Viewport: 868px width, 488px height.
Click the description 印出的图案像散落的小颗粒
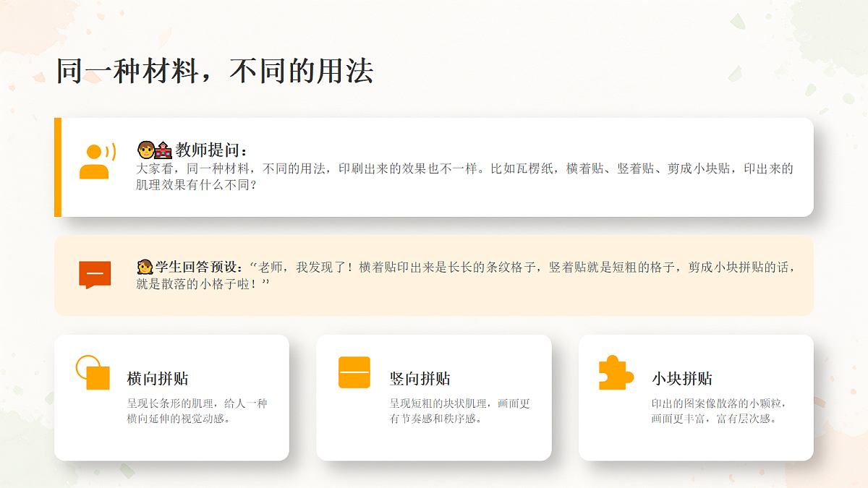(718, 411)
